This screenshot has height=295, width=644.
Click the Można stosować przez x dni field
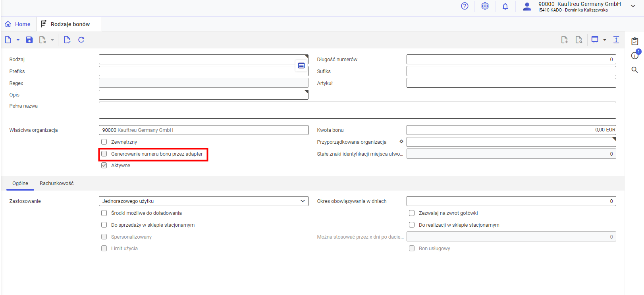tap(511, 237)
